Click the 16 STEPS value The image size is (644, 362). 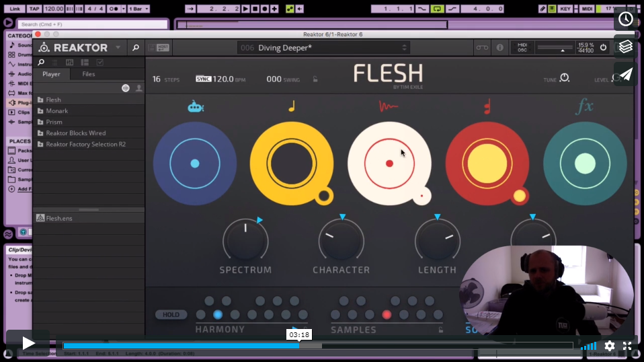pos(157,79)
